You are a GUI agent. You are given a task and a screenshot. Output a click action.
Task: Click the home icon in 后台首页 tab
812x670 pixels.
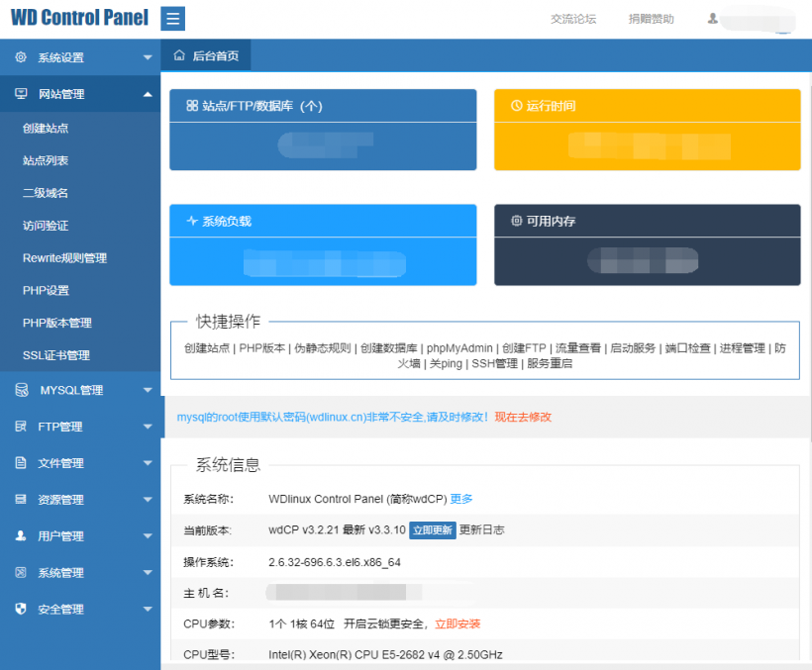[179, 55]
